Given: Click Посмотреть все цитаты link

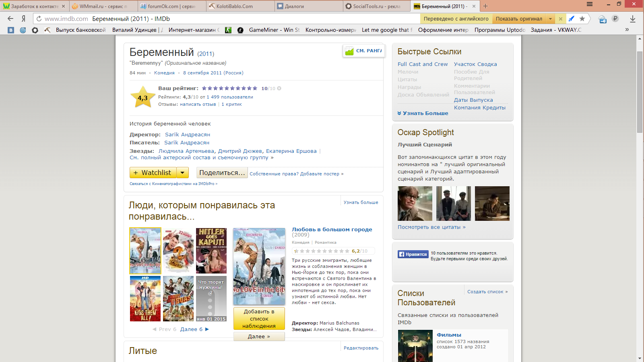Looking at the screenshot, I should [431, 227].
